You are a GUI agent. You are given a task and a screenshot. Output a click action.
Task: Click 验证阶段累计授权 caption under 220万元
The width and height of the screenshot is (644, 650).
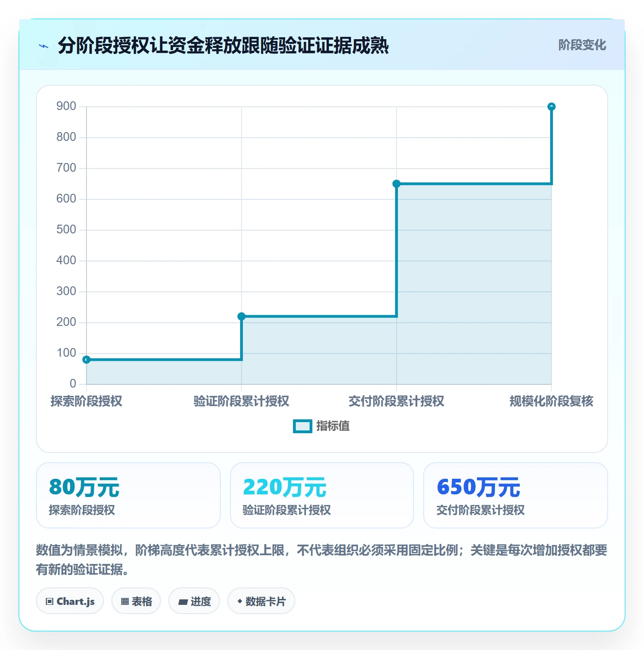287,510
